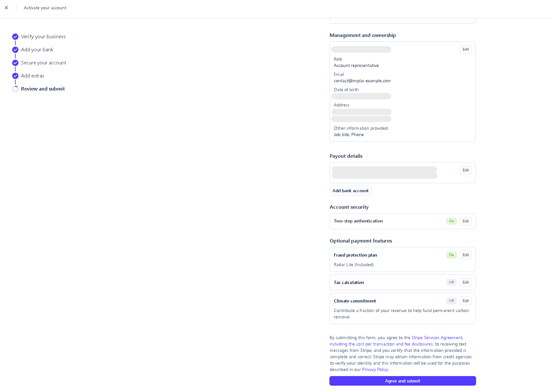551x392 pixels.
Task: Click Agree and submit button
Action: (403, 381)
